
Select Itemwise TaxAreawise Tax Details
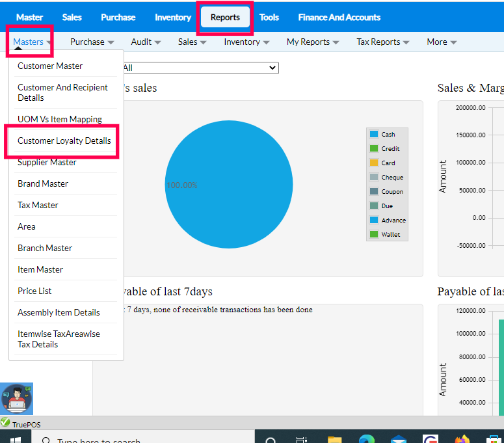coord(59,339)
